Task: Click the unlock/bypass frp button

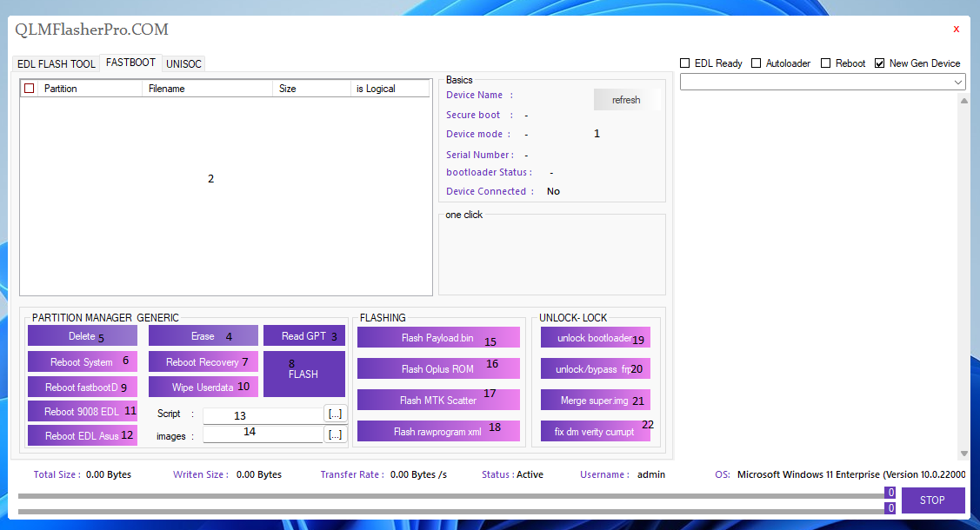Action: [595, 369]
